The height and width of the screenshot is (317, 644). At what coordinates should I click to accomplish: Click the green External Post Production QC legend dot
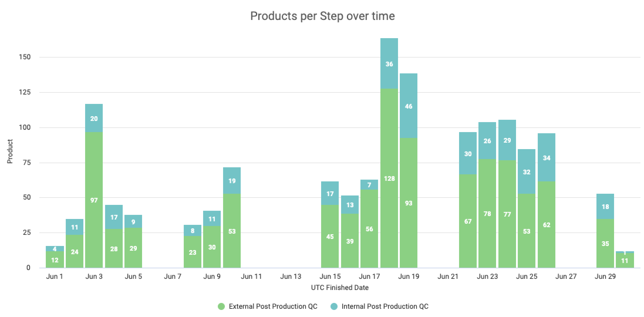click(x=221, y=306)
